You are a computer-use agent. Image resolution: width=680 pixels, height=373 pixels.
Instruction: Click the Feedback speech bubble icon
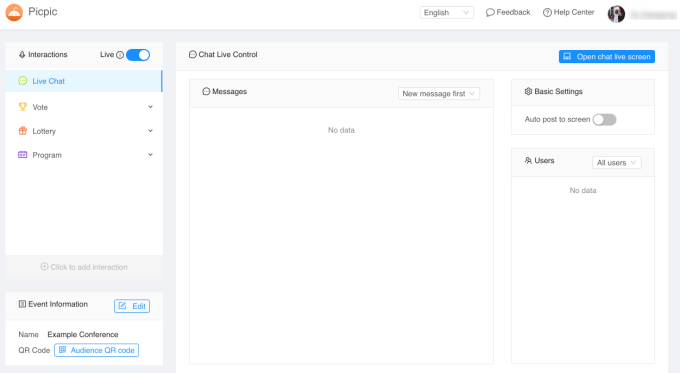coord(490,13)
